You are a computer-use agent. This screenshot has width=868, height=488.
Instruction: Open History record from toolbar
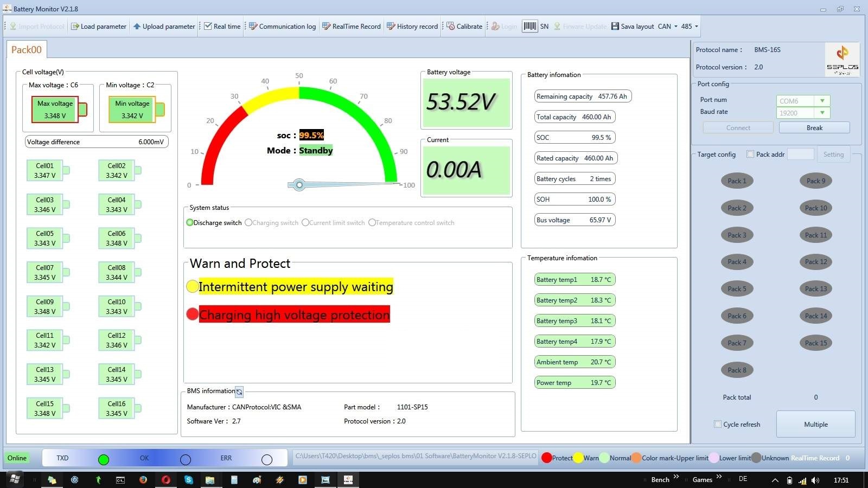(412, 26)
